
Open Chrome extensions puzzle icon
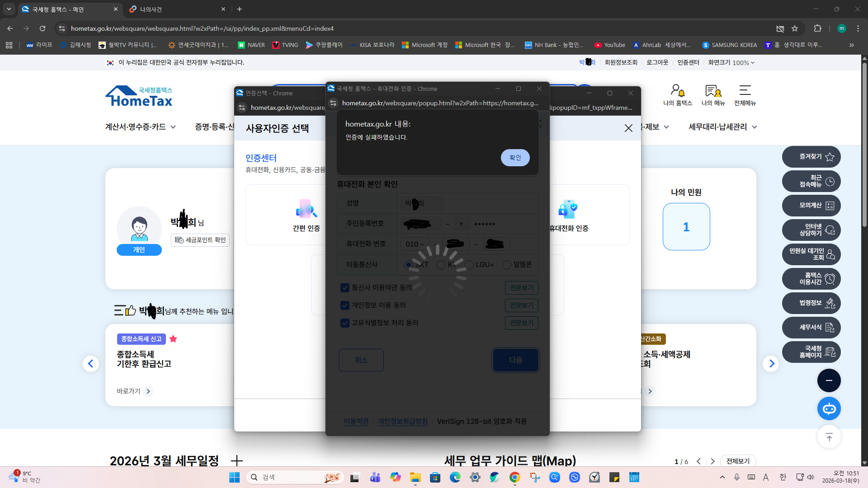coord(817,28)
